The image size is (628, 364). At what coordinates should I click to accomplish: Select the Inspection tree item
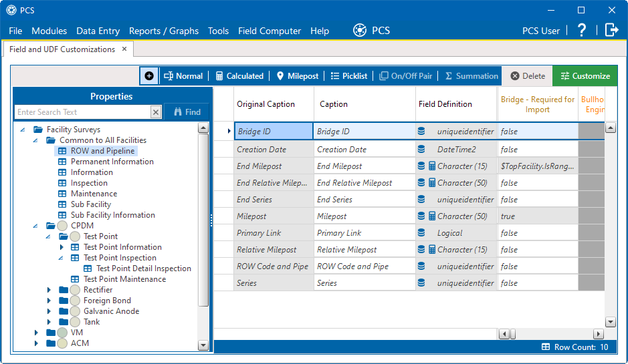pos(89,183)
